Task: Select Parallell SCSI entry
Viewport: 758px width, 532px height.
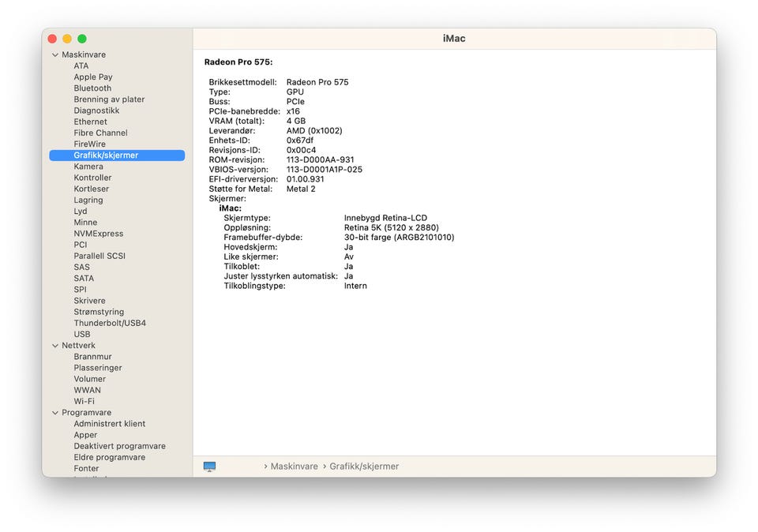Action: tap(99, 256)
